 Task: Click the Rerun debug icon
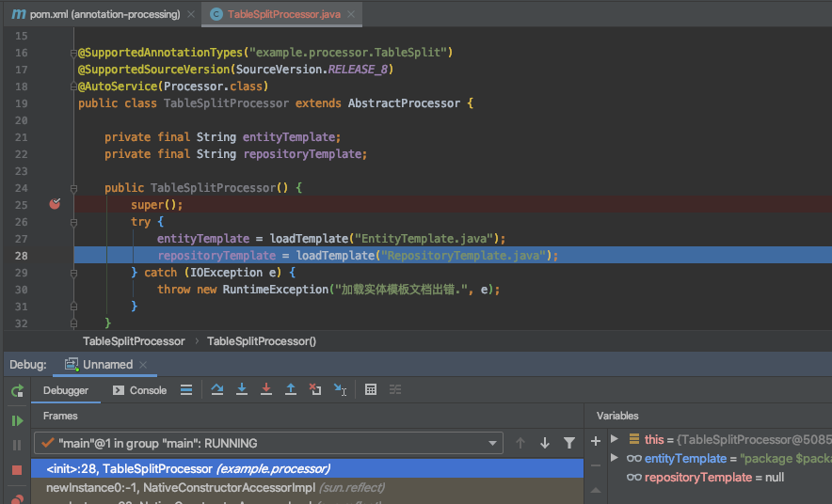coord(17,391)
